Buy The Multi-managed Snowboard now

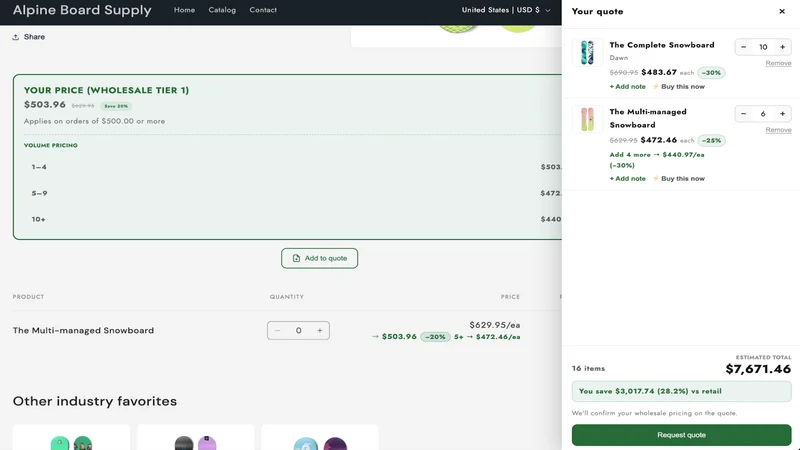tap(679, 179)
